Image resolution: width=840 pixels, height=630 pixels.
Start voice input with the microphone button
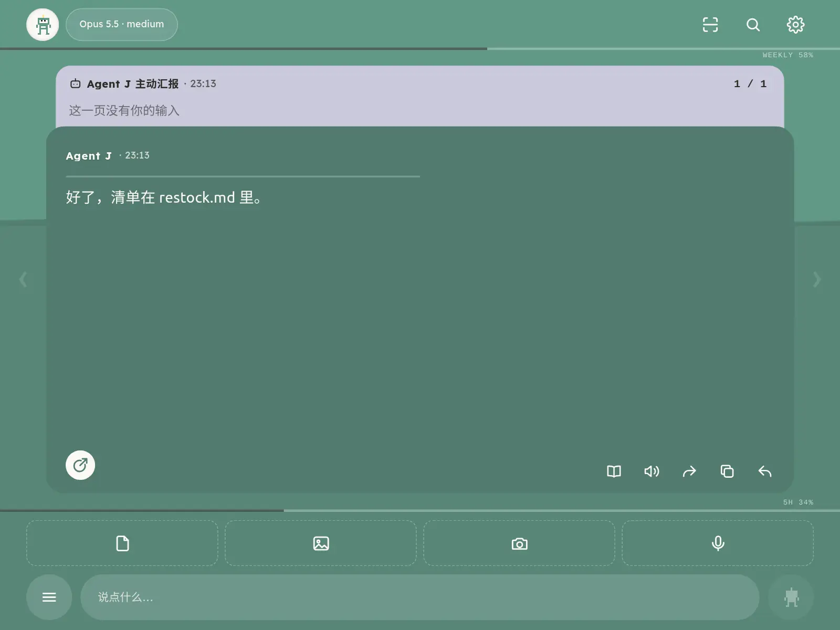718,543
